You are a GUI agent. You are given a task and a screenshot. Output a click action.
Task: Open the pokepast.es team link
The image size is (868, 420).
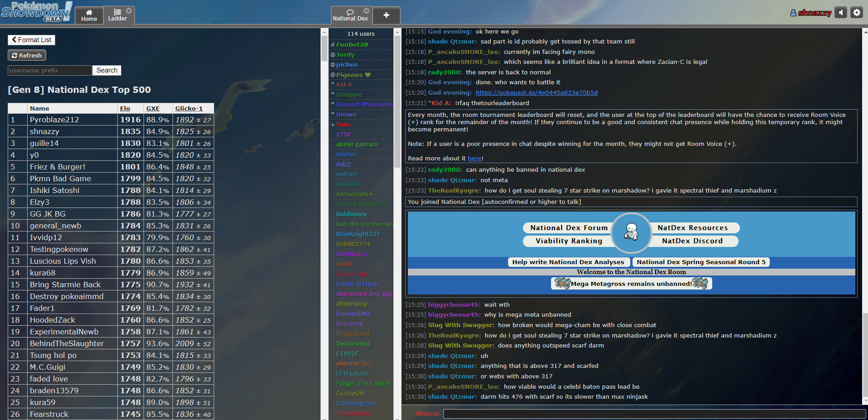pos(537,92)
